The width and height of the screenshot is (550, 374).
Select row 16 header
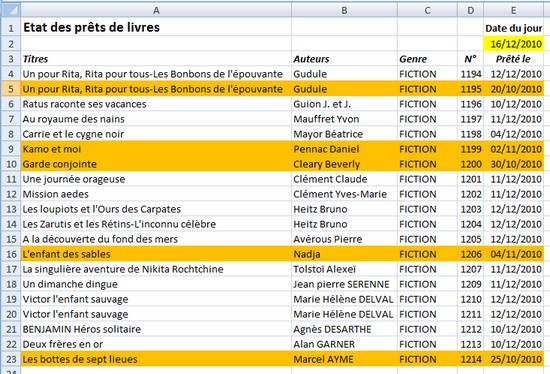coord(11,254)
